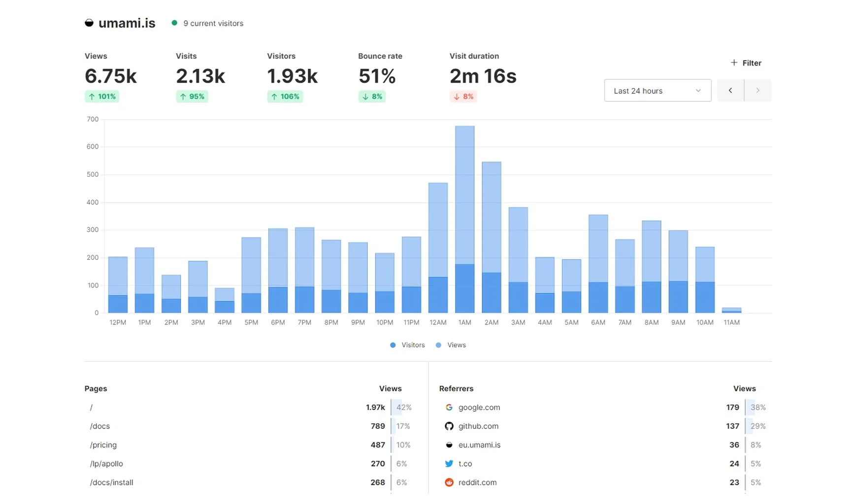Open the Last 24 hours date dropdown
Image resolution: width=855 pixels, height=504 pixels.
point(658,91)
